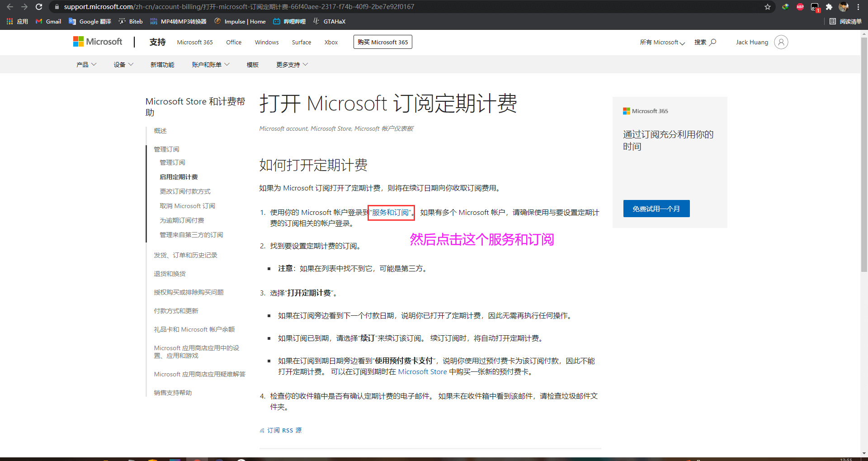
Task: Reload the page with the refresh icon
Action: click(x=39, y=7)
